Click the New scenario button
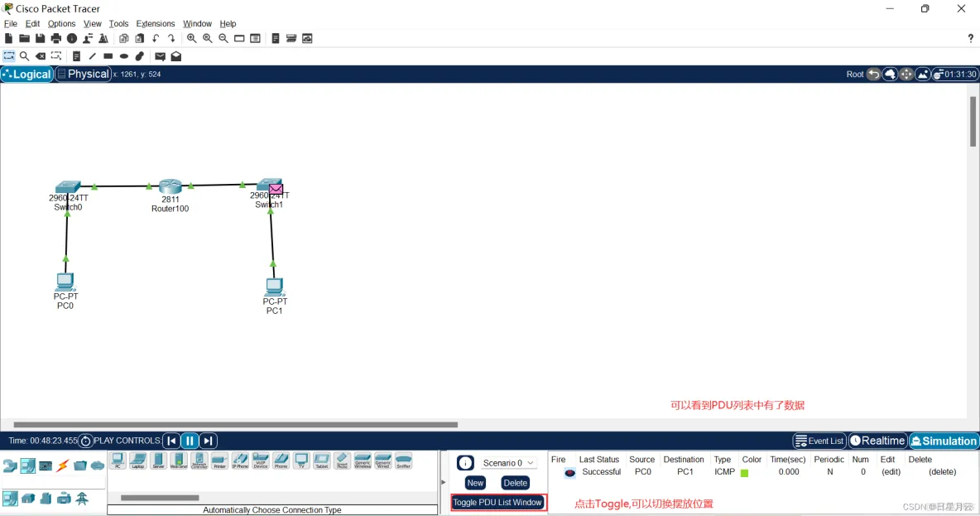The height and width of the screenshot is (516, 980). 475,483
